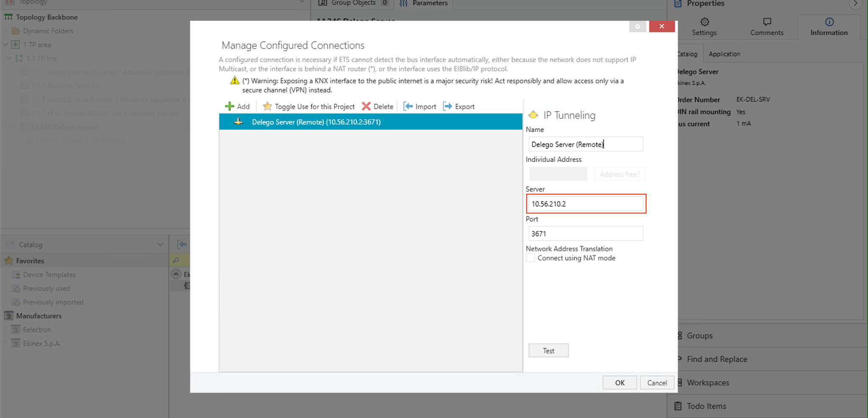This screenshot has height=418, width=868.
Task: Open Previously imported favorites
Action: (53, 302)
